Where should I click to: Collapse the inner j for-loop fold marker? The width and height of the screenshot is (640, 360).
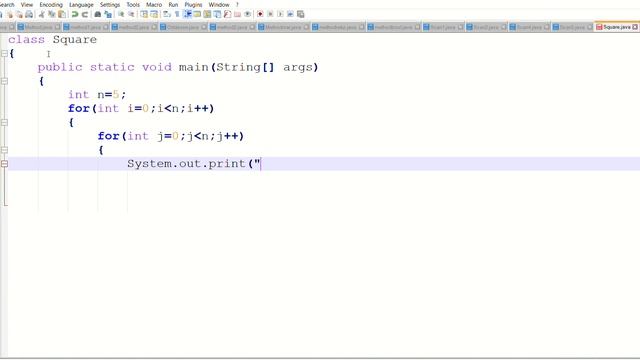point(4,150)
